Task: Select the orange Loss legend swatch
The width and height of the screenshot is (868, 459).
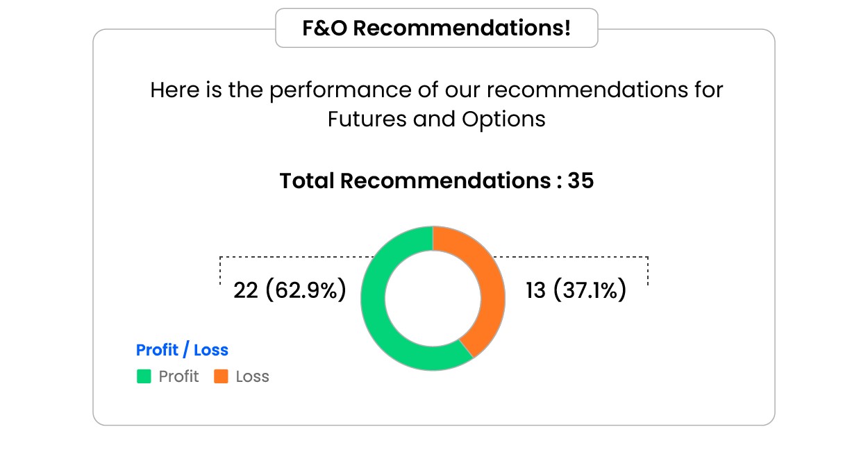Action: (x=221, y=377)
